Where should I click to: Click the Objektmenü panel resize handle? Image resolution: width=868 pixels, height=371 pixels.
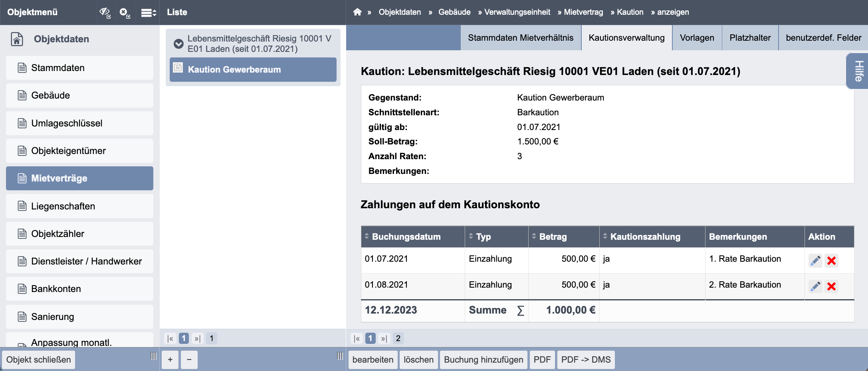153,356
